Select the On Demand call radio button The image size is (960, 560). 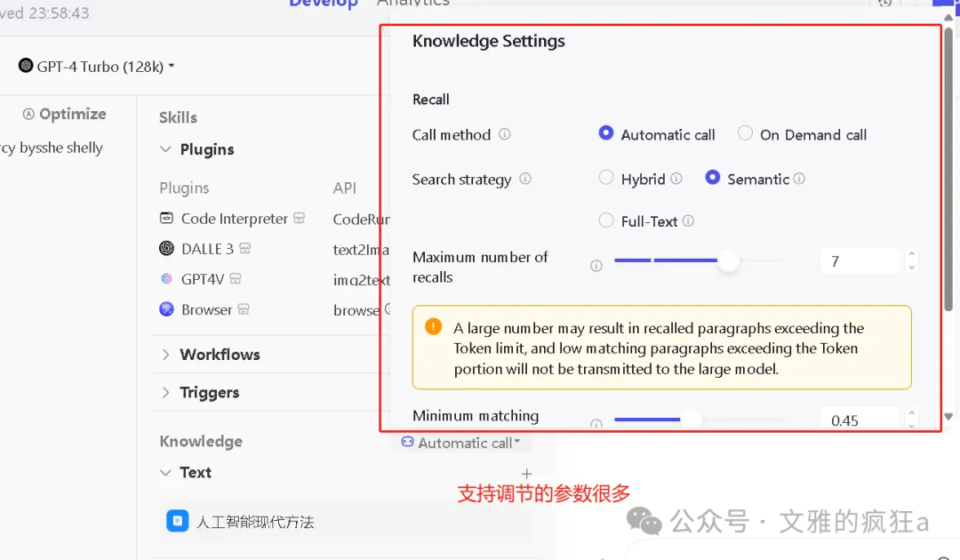click(745, 133)
